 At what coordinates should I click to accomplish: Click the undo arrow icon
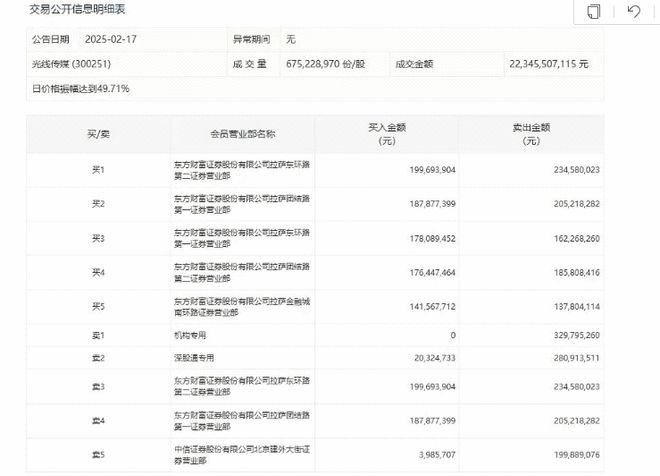pyautogui.click(x=633, y=11)
